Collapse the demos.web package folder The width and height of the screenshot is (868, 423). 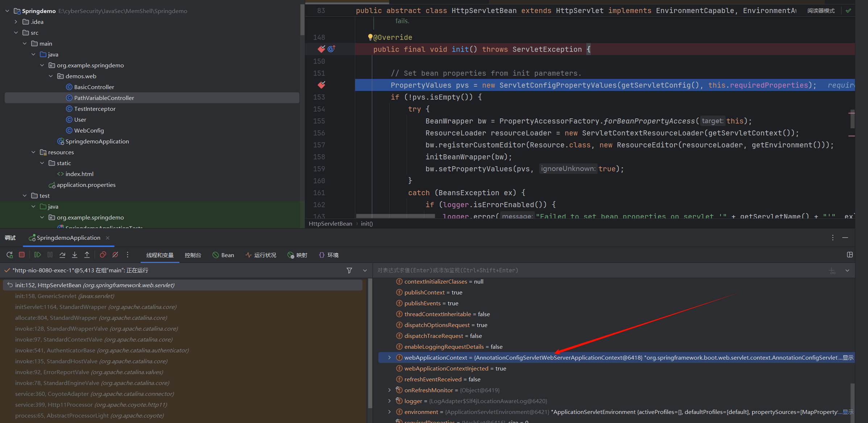(51, 76)
